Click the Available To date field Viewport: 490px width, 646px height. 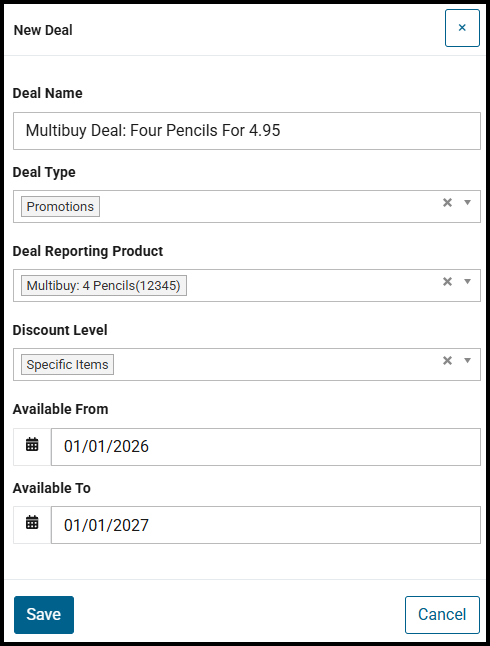click(265, 525)
